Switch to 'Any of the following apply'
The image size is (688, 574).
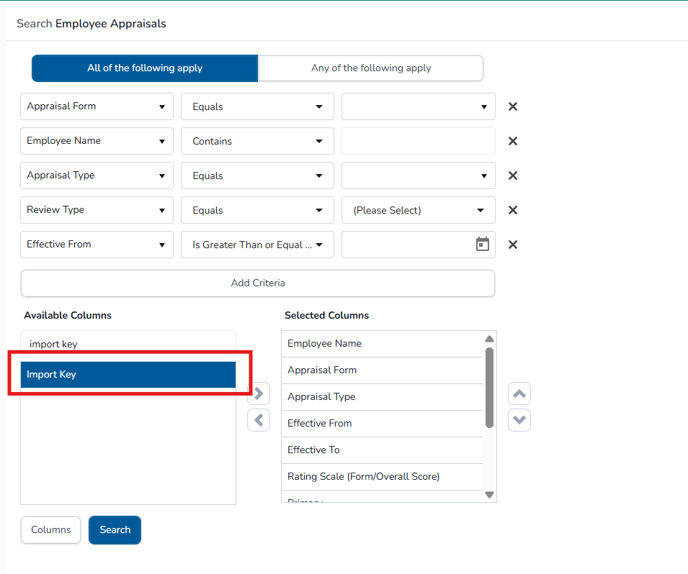pyautogui.click(x=371, y=68)
